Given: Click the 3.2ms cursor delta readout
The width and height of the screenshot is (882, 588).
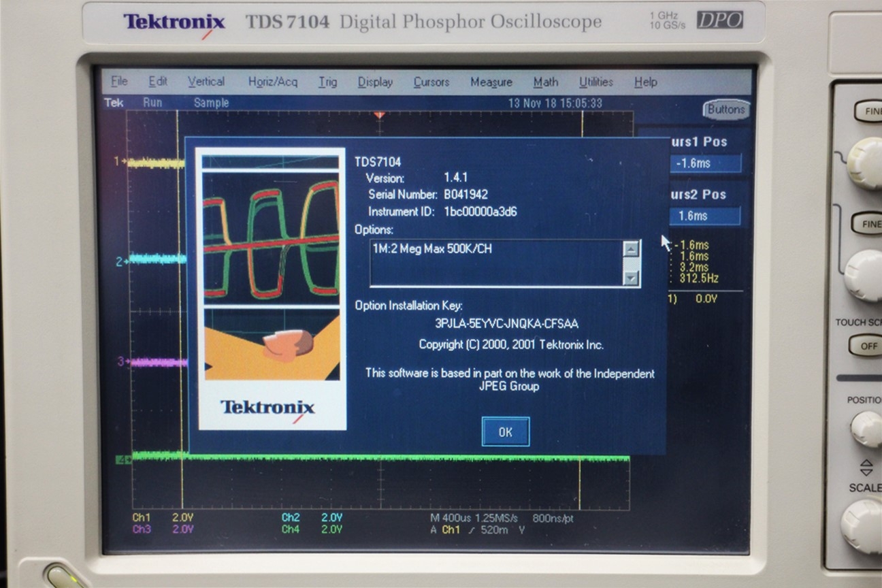Looking at the screenshot, I should point(693,267).
